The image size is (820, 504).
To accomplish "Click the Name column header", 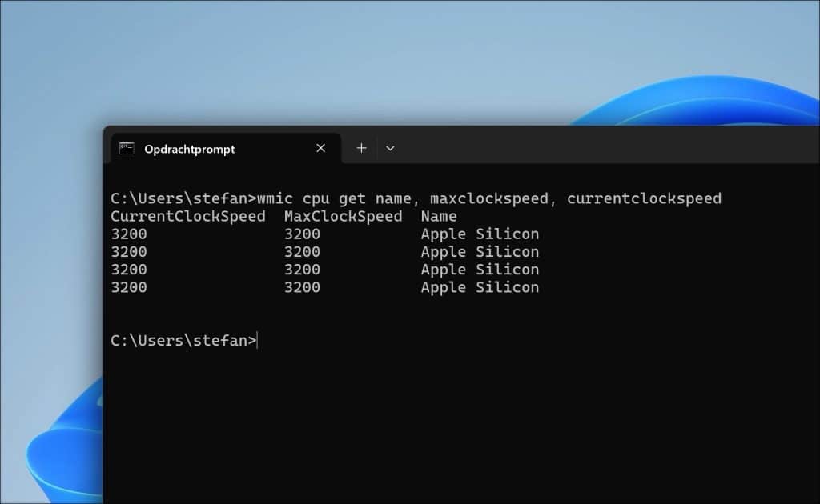I will click(x=439, y=216).
